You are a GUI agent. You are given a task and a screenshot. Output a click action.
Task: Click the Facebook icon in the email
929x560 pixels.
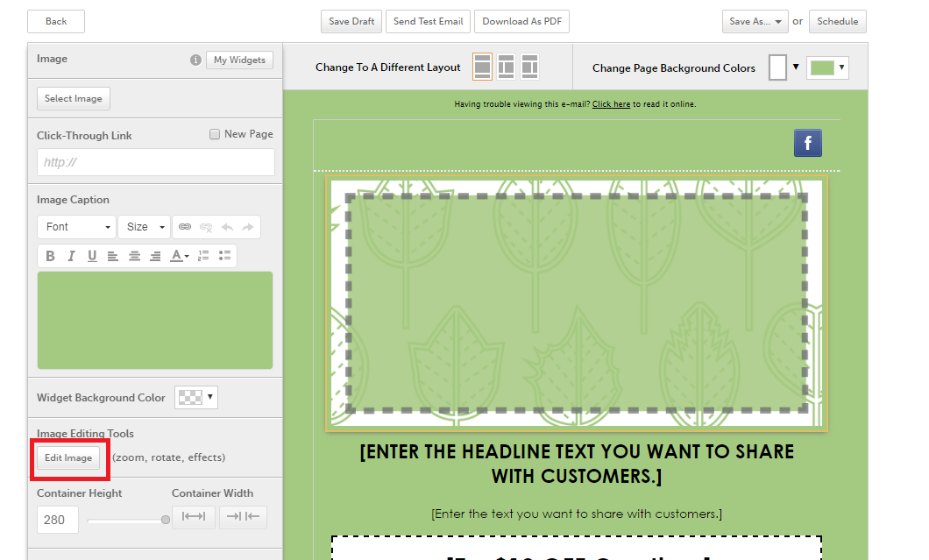(807, 143)
